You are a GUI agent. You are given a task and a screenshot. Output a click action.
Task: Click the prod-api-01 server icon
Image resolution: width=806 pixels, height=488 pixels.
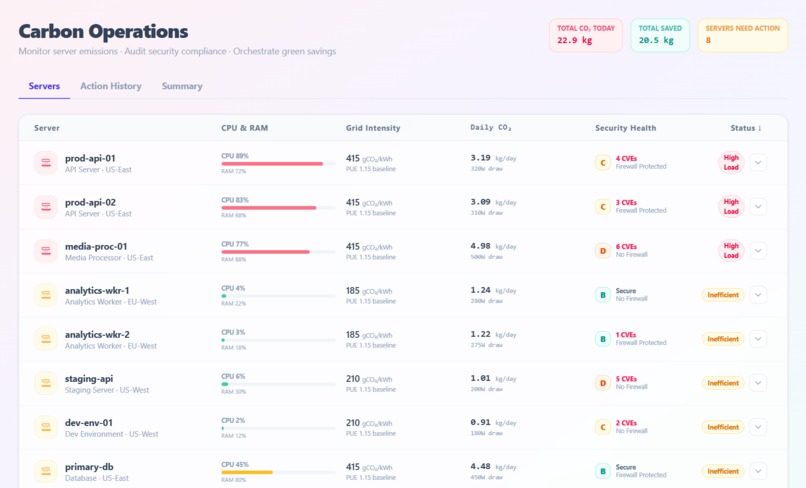pyautogui.click(x=46, y=163)
